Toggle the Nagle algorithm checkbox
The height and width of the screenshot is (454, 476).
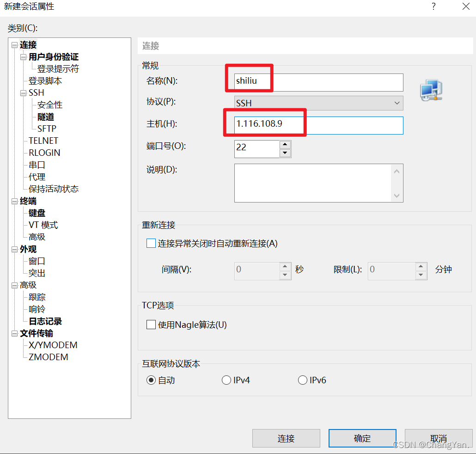tap(151, 325)
